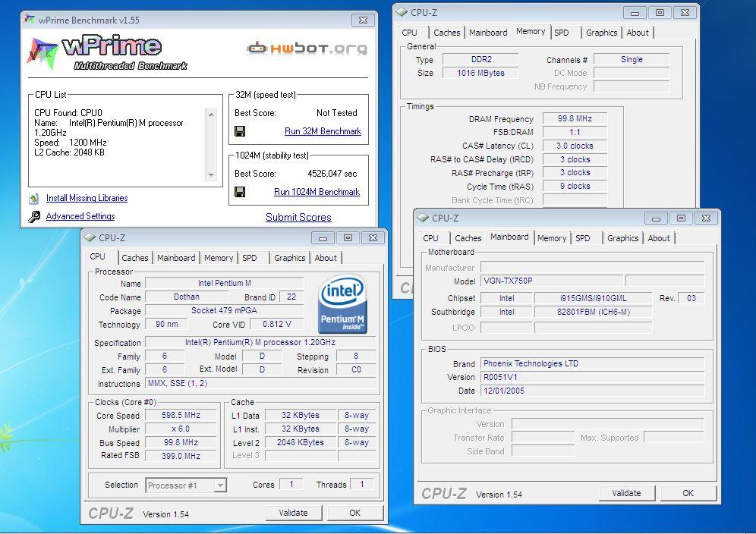Switch to Caches tab in CPU window
This screenshot has height=534, width=756.
[135, 258]
